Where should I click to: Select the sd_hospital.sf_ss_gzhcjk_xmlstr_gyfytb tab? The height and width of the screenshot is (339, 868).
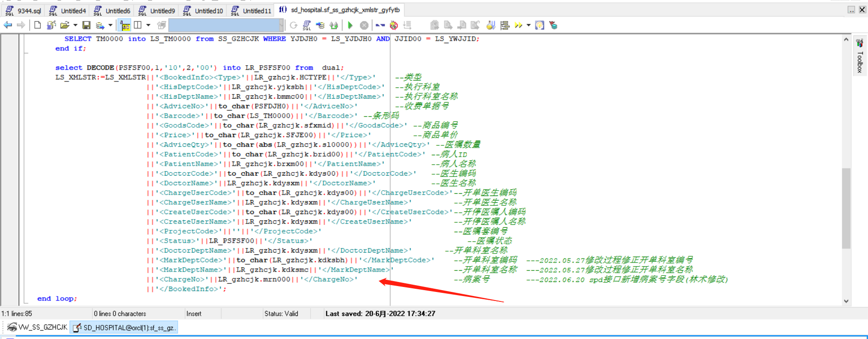point(340,10)
